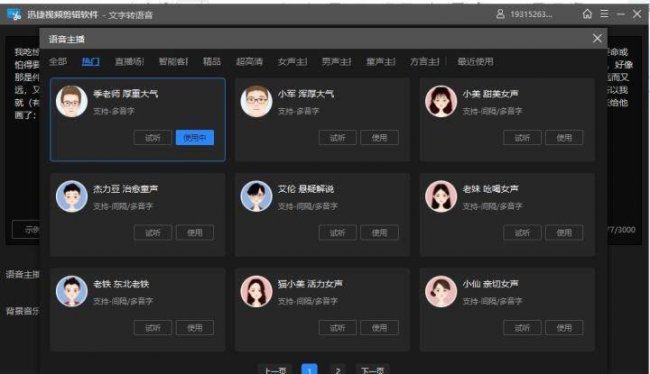Use the 老铁 东北老铁 voice
The width and height of the screenshot is (650, 374).
click(x=195, y=328)
